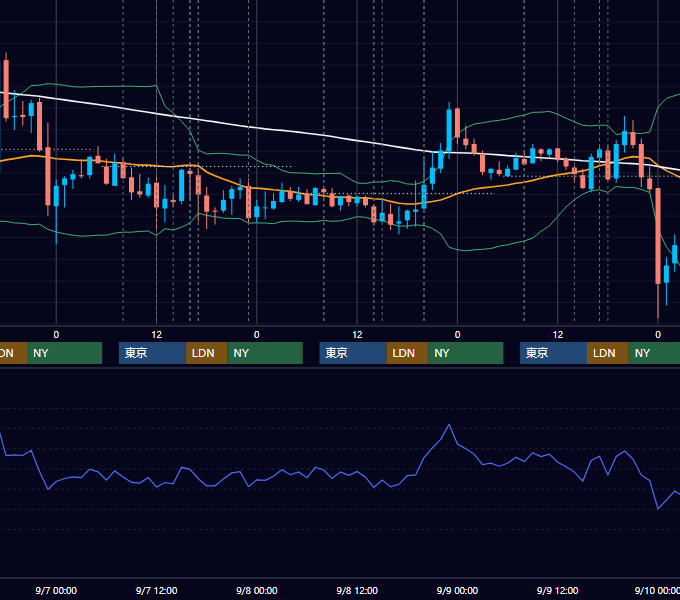The width and height of the screenshot is (680, 600).
Task: Click the tall blue candle just before 9/9 00:00
Action: pos(449,130)
